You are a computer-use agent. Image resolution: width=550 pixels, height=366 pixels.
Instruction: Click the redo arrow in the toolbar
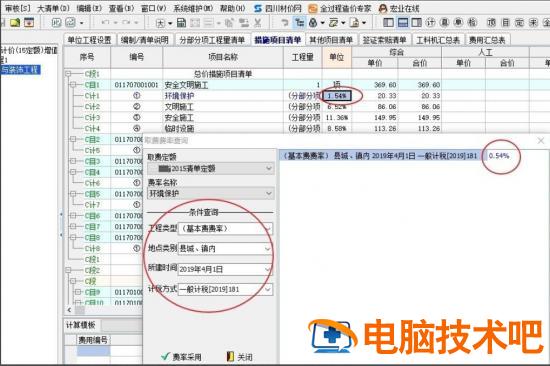(127, 23)
